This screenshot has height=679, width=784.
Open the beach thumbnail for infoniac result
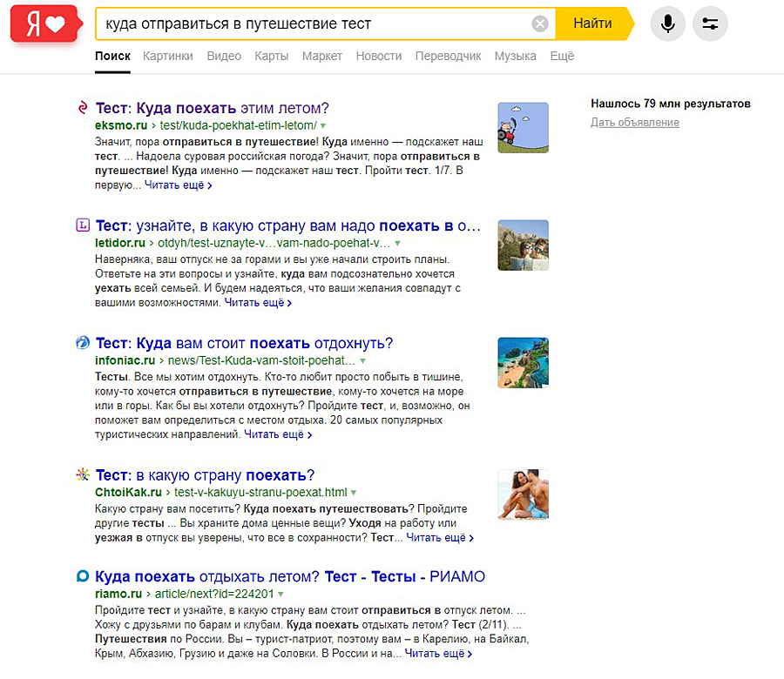[x=523, y=362]
